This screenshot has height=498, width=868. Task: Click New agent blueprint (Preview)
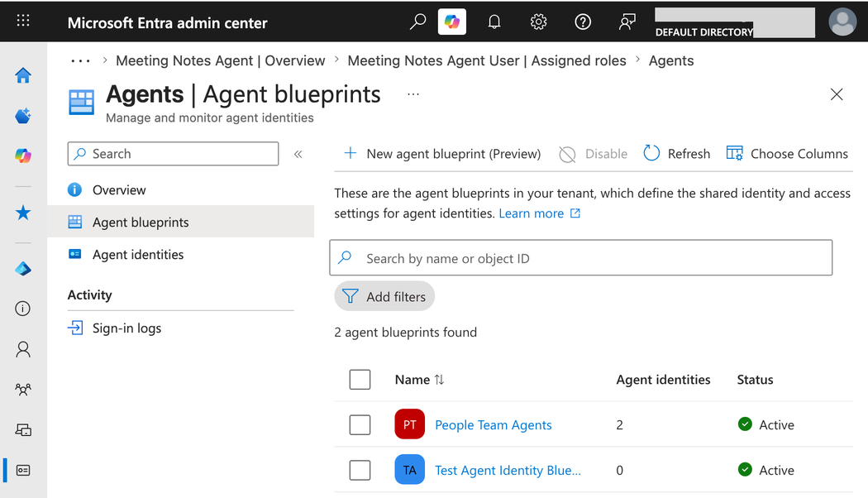[441, 153]
